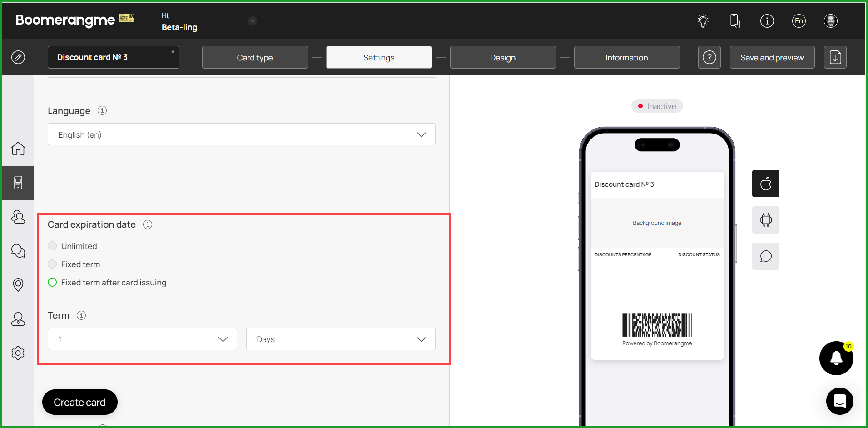Click the download icon in toolbar

835,57
